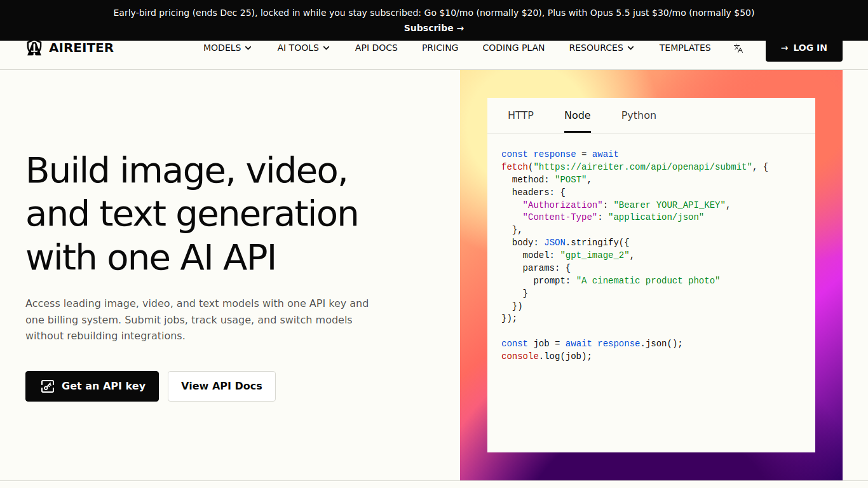Open API DOCS from navigation
Viewport: 868px width, 488px height.
coord(376,48)
